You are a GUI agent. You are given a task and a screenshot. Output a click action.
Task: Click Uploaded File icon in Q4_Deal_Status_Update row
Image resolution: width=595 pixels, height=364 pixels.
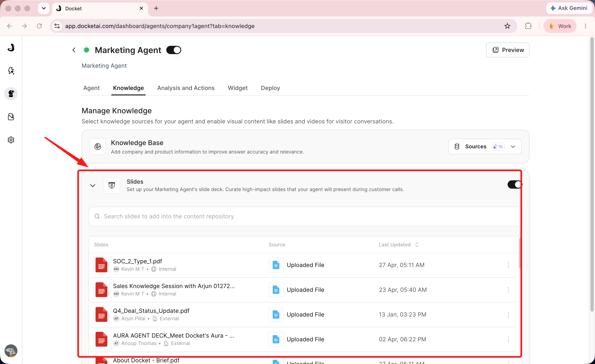[x=276, y=314]
